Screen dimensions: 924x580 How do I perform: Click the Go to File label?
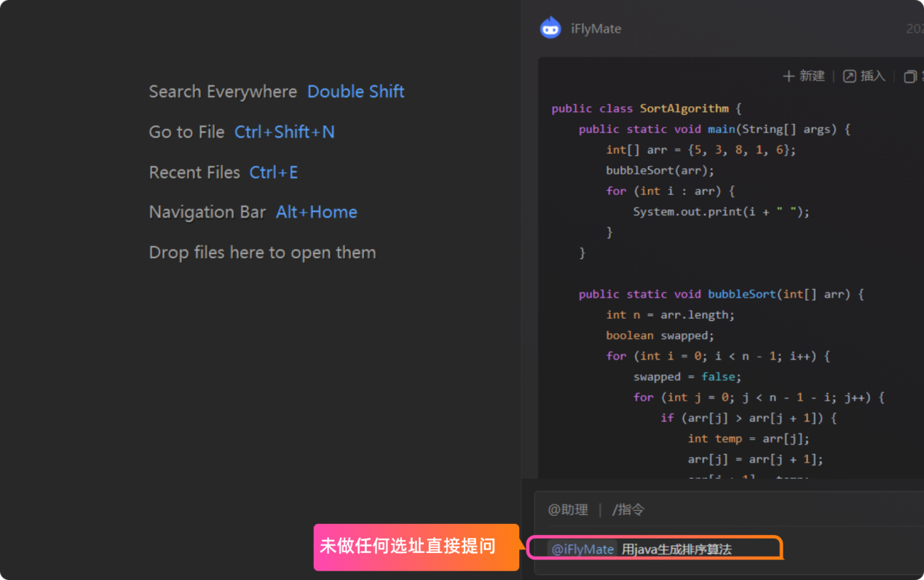[x=186, y=132]
